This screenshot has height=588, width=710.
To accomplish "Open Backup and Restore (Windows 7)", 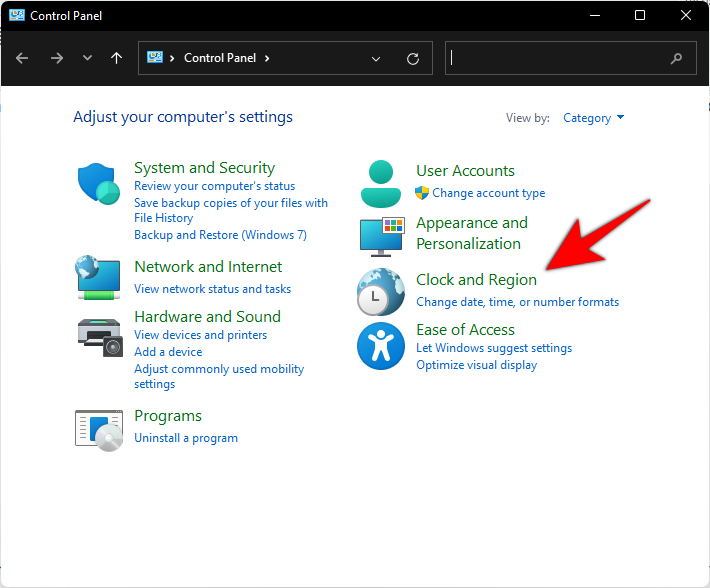I will (x=220, y=235).
